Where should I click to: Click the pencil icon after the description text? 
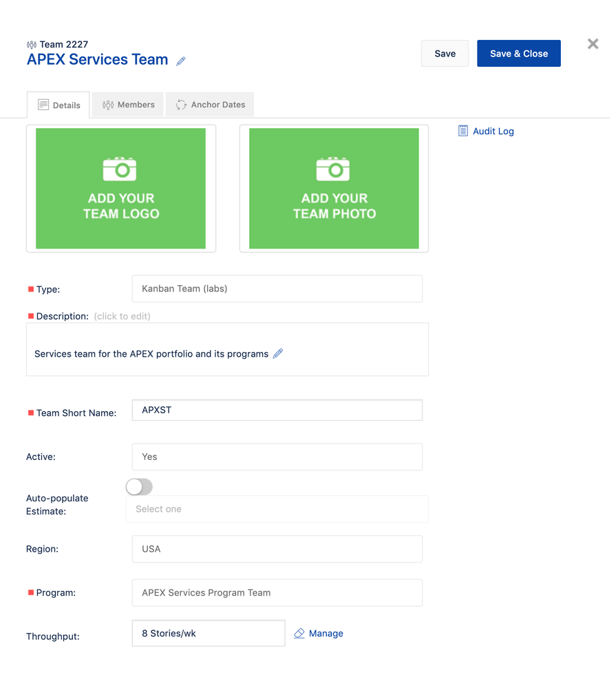[278, 353]
